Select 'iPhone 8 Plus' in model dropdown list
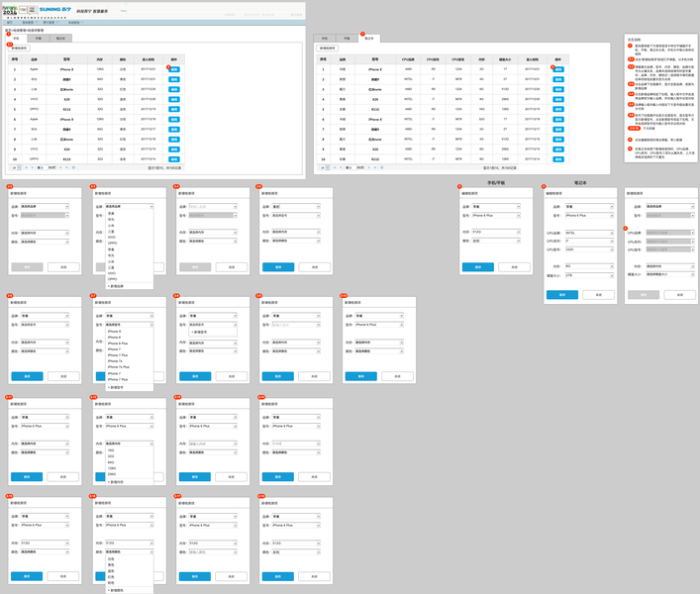Screen dimensions: 700x594 pos(118,344)
